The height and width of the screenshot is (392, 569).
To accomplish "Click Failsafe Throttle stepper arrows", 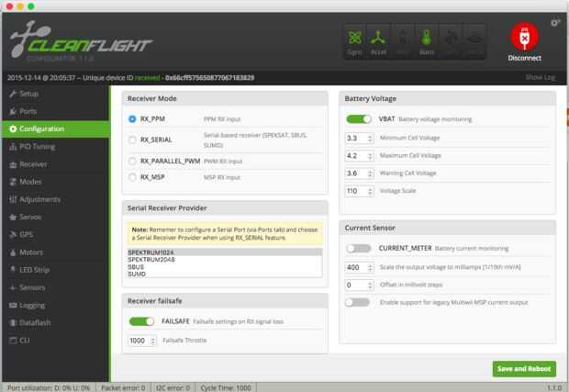I will pyautogui.click(x=152, y=341).
